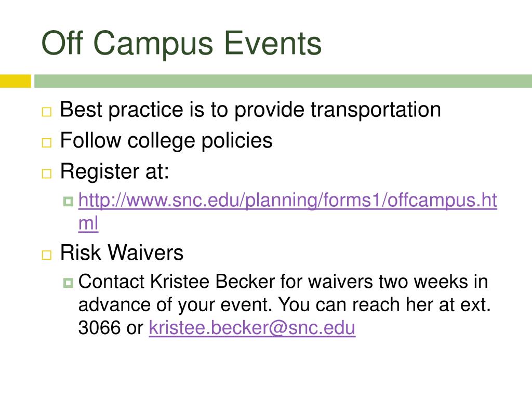Click the Off Campus Events title
This screenshot has height=399, width=532.
(181, 43)
